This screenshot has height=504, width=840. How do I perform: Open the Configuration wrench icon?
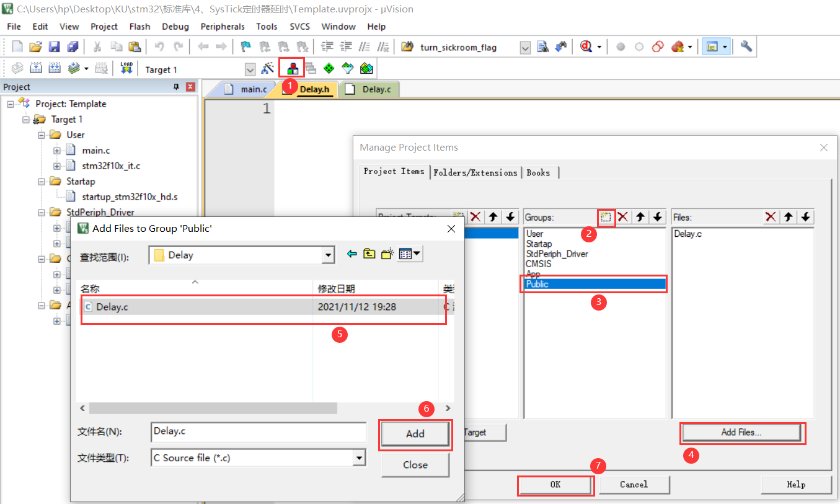746,47
